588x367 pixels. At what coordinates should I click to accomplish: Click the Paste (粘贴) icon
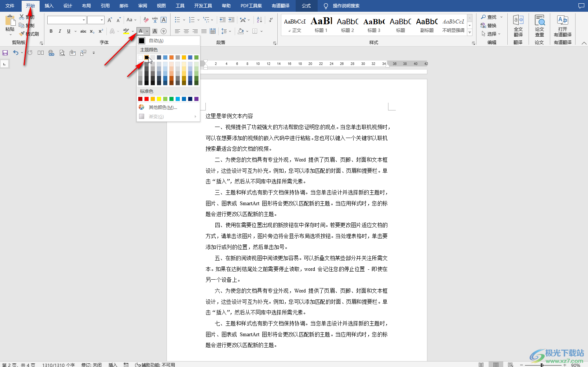(10, 21)
